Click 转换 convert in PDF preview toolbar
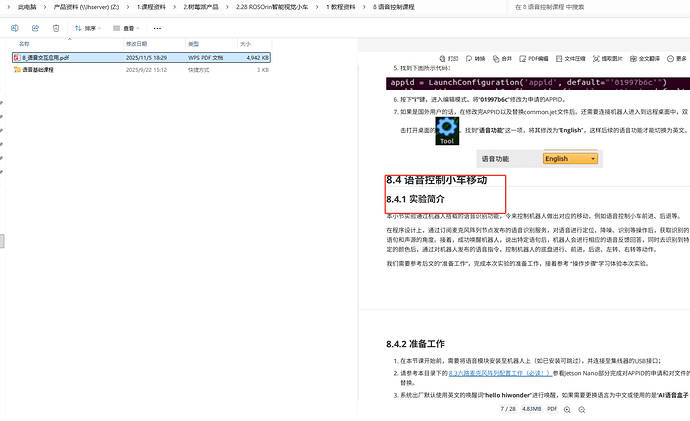Image resolution: width=690 pixels, height=421 pixels. [x=475, y=59]
